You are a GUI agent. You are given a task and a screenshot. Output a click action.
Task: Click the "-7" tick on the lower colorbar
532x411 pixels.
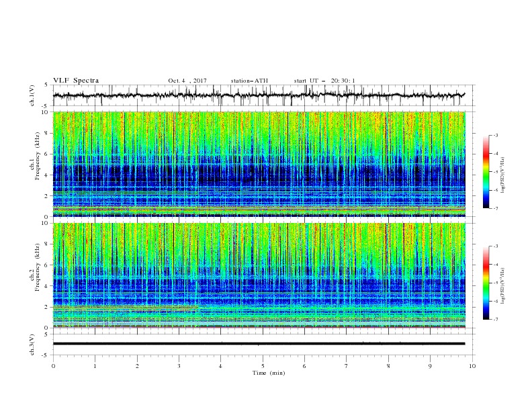(495, 320)
